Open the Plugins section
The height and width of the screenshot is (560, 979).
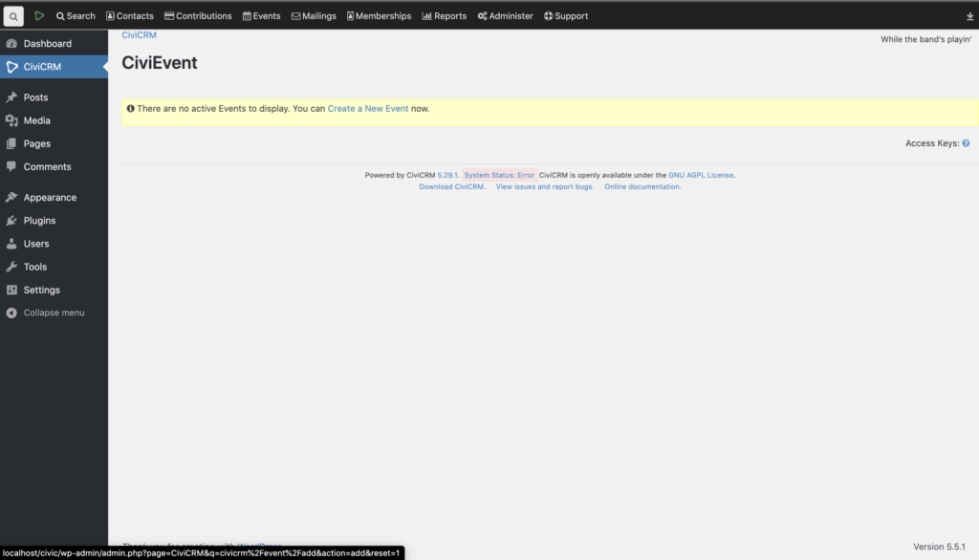click(54, 221)
